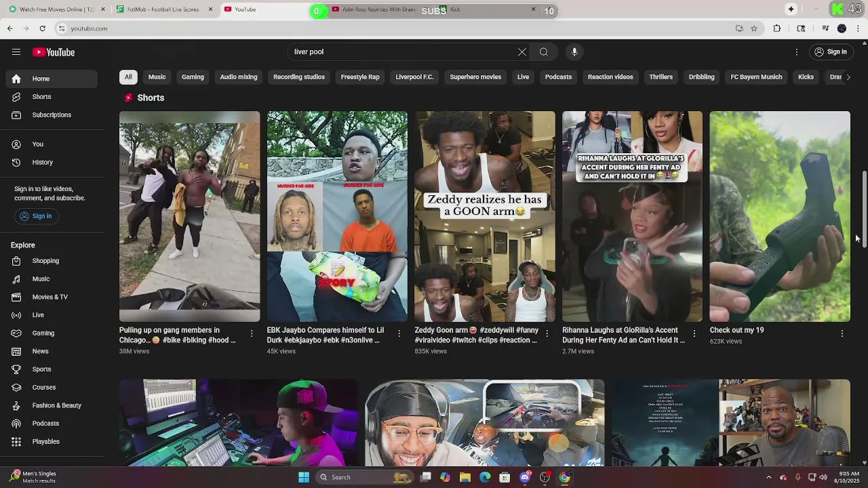
Task: Select the All filter chip
Action: click(x=128, y=77)
